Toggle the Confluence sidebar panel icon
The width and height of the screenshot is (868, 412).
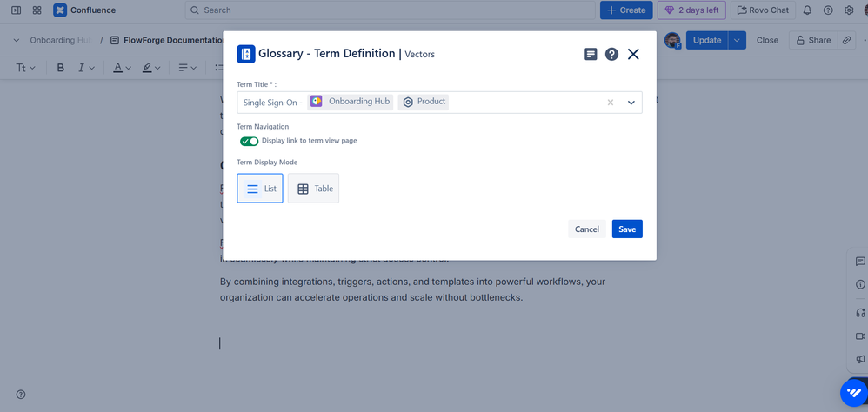16,10
